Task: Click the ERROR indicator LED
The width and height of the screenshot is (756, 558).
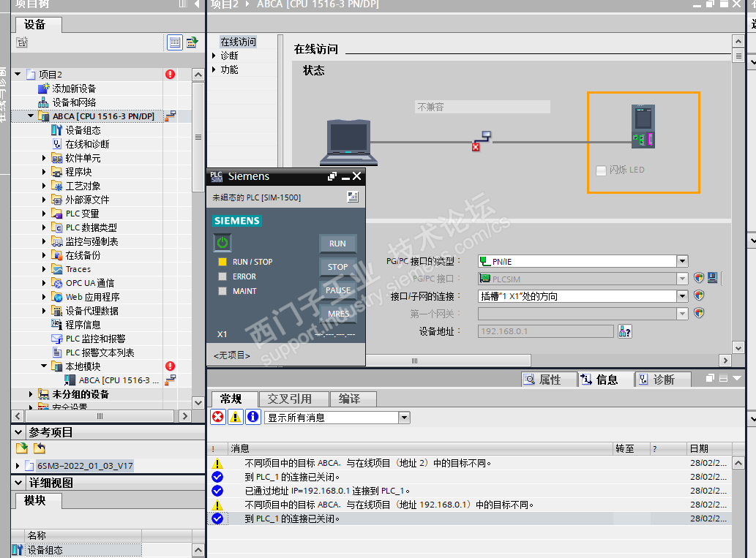Action: pos(222,276)
